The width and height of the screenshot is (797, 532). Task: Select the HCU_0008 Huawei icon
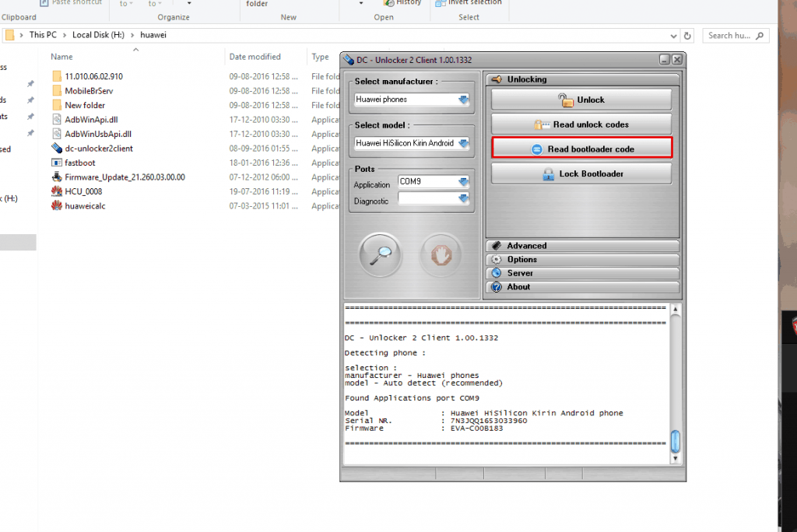pos(57,191)
